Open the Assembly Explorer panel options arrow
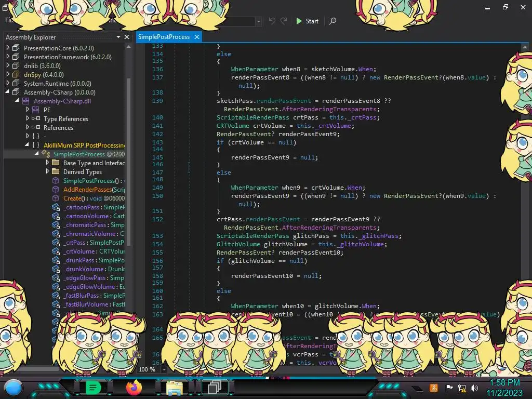This screenshot has height=399, width=532. click(118, 37)
